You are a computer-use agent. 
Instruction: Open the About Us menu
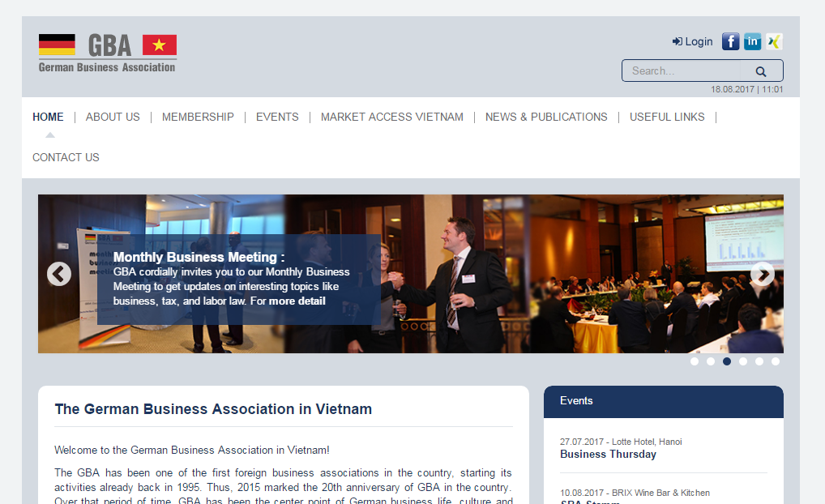click(x=113, y=117)
